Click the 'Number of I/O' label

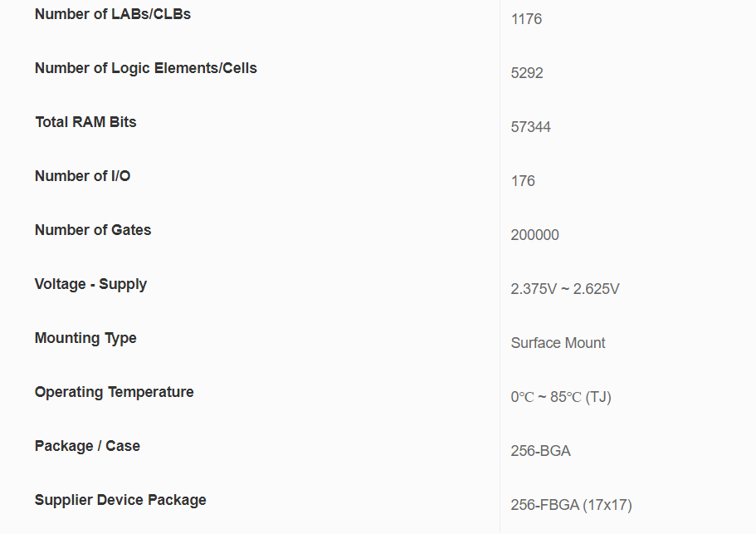click(82, 176)
